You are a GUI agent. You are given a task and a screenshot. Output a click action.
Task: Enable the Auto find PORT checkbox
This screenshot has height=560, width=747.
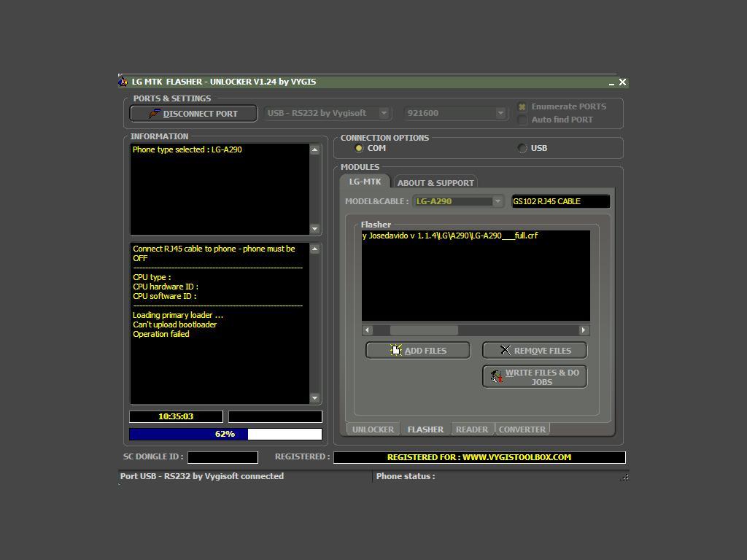tap(522, 120)
